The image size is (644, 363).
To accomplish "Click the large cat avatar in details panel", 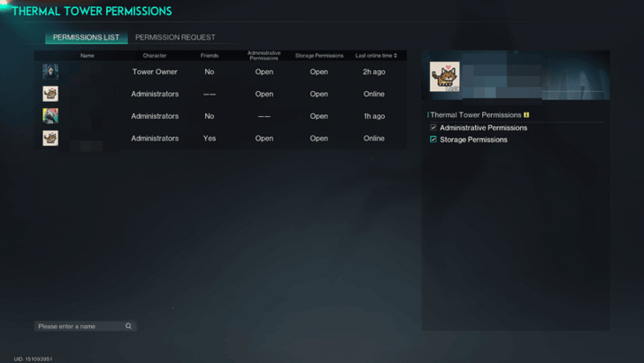I will (x=444, y=77).
